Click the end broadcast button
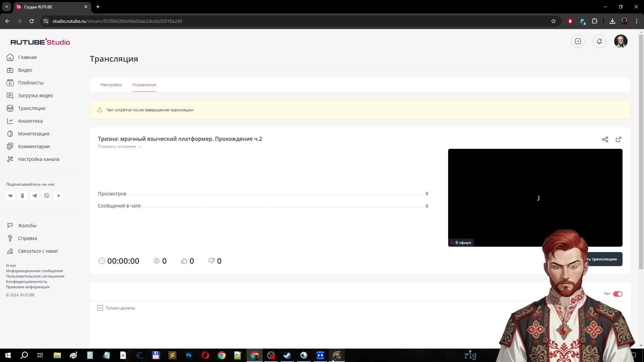Image resolution: width=644 pixels, height=362 pixels. pyautogui.click(x=603, y=259)
